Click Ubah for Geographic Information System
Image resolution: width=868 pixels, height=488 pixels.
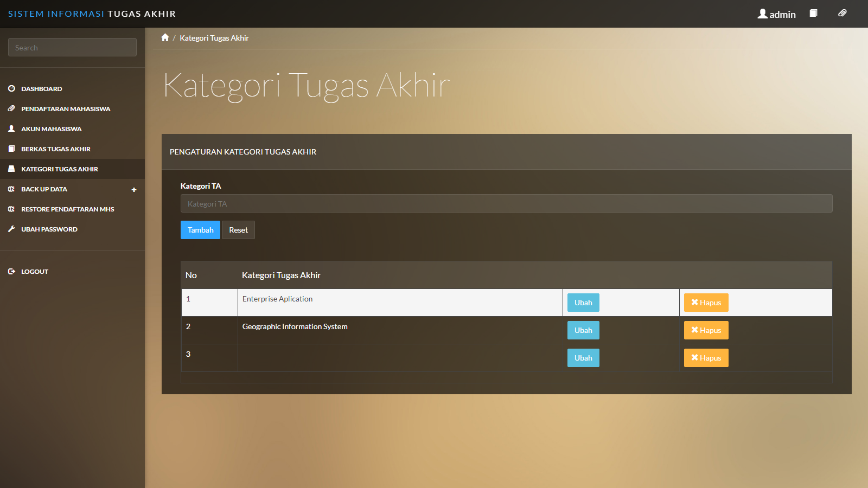pos(583,330)
